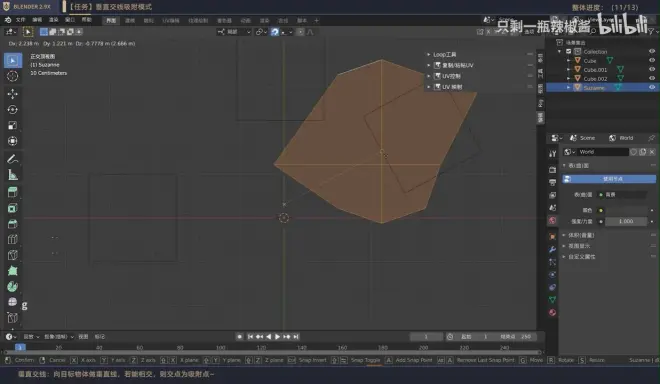Open the World properties tab icon
The image size is (660, 384).
click(552, 220)
